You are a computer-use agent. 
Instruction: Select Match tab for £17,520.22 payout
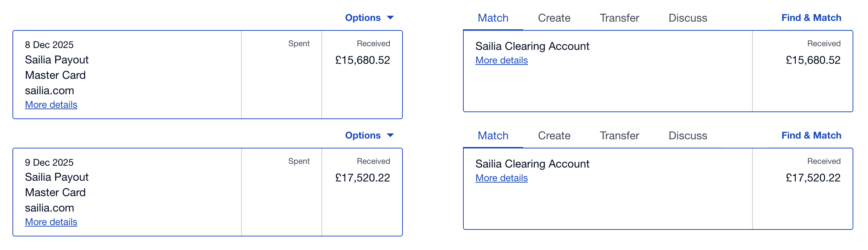(x=493, y=136)
